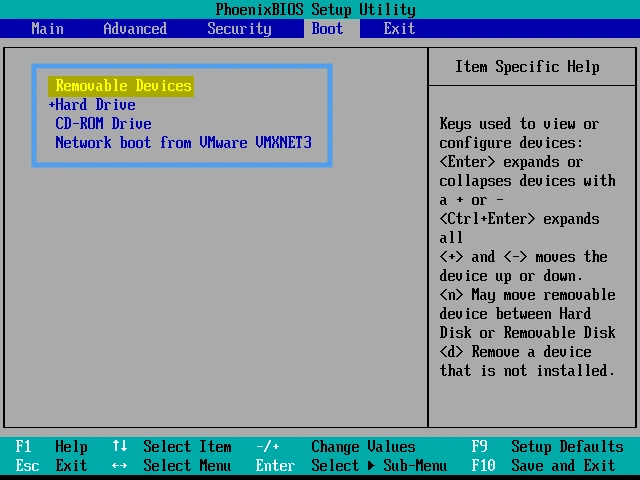Choose the CD-ROM Drive boot entry
The height and width of the screenshot is (480, 640).
[103, 124]
